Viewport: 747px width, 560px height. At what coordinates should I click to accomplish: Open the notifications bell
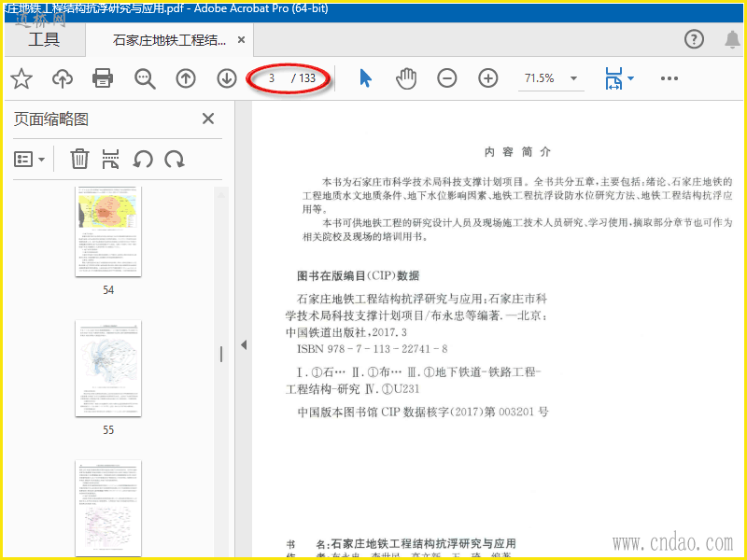732,39
